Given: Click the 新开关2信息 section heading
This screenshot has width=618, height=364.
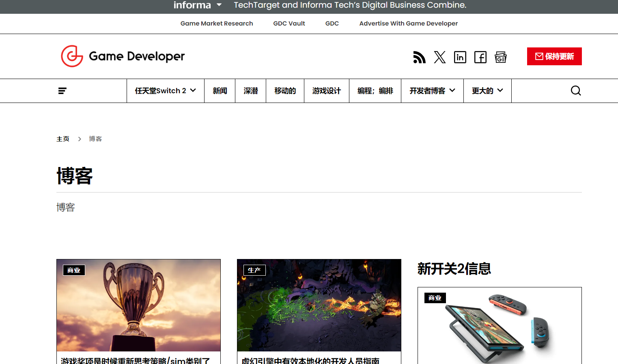Looking at the screenshot, I should (454, 269).
